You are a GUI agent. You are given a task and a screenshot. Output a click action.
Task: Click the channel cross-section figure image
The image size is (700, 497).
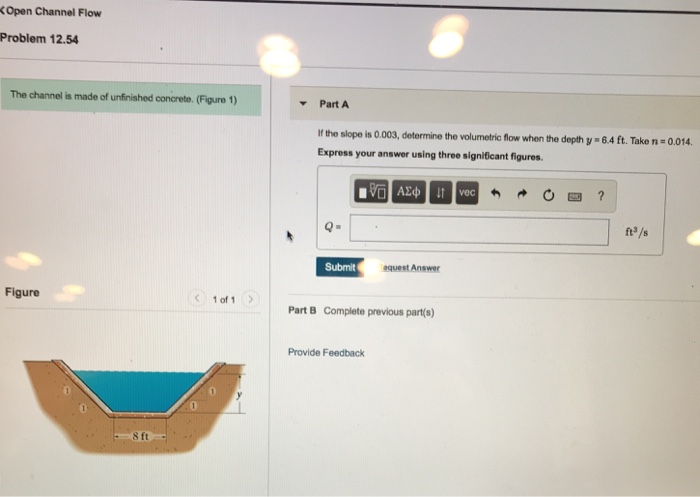pos(134,406)
